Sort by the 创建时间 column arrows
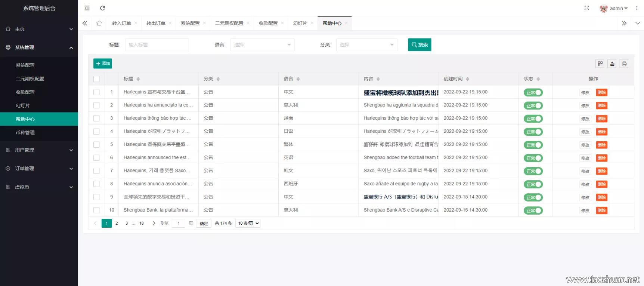Viewport: 644px width, 286px height. click(x=468, y=79)
